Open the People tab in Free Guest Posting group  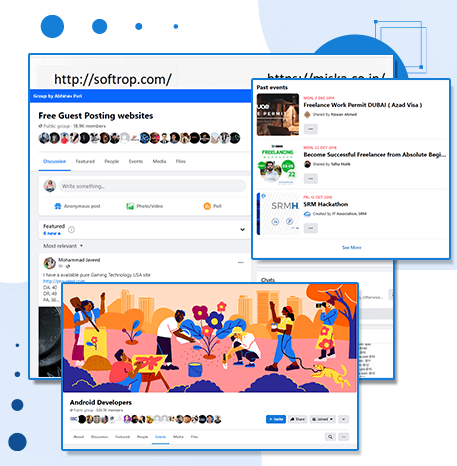click(111, 161)
